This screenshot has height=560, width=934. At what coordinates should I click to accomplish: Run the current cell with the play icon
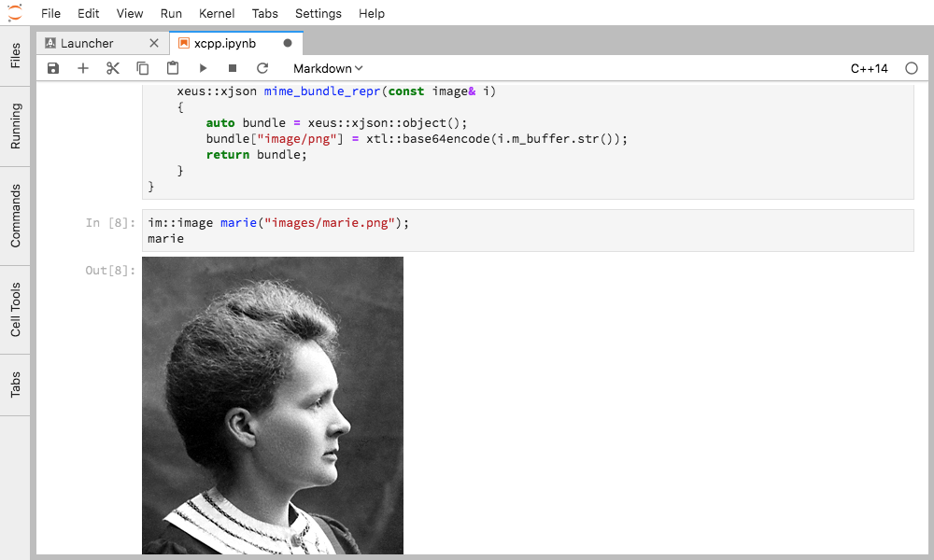203,67
